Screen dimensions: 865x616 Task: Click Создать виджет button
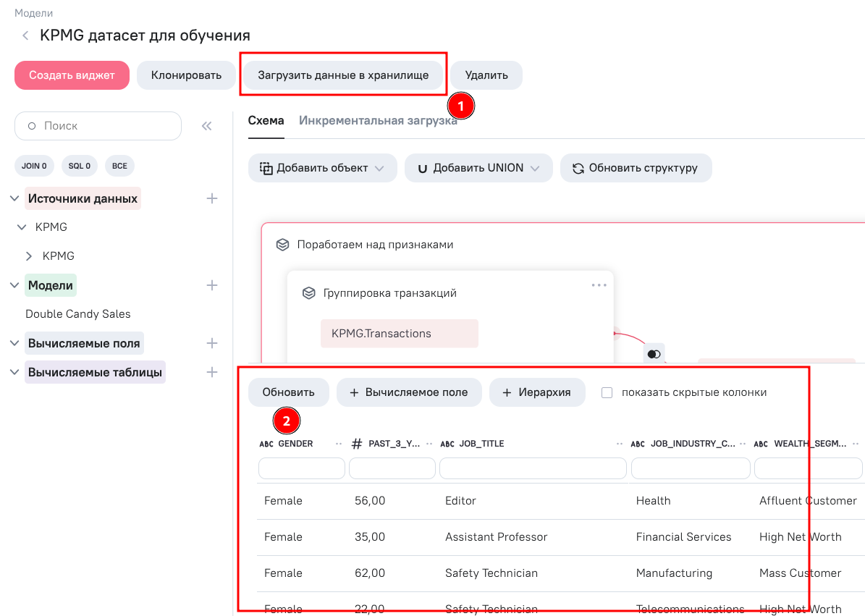pos(72,75)
